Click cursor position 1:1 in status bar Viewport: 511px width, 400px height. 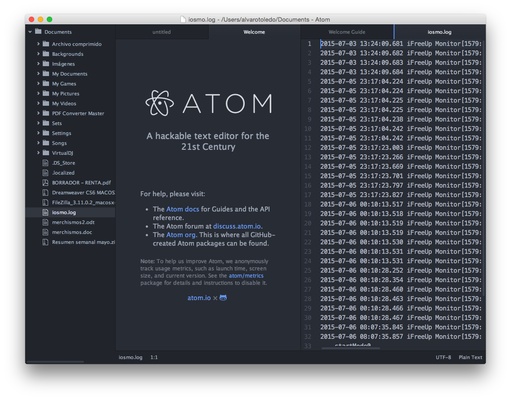pos(154,357)
